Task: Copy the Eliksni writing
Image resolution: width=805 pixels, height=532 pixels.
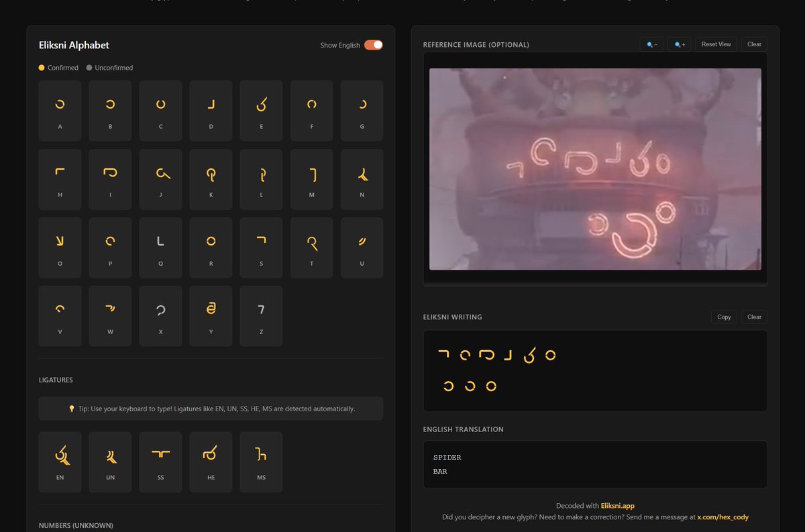Action: click(724, 317)
